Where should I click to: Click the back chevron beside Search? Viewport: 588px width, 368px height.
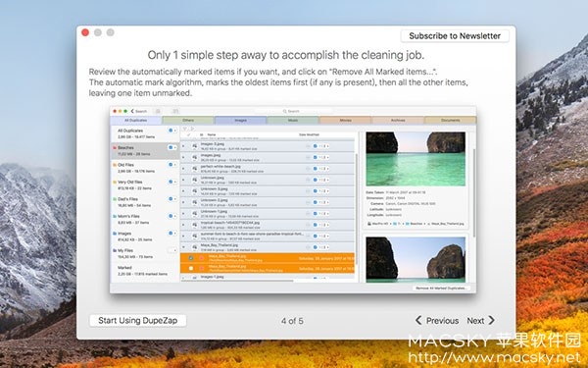(x=132, y=111)
